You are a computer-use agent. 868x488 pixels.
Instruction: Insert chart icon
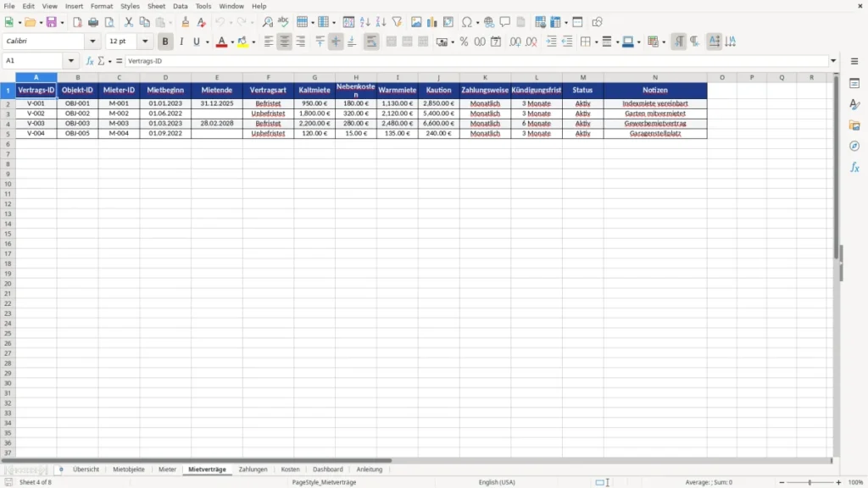tap(432, 22)
